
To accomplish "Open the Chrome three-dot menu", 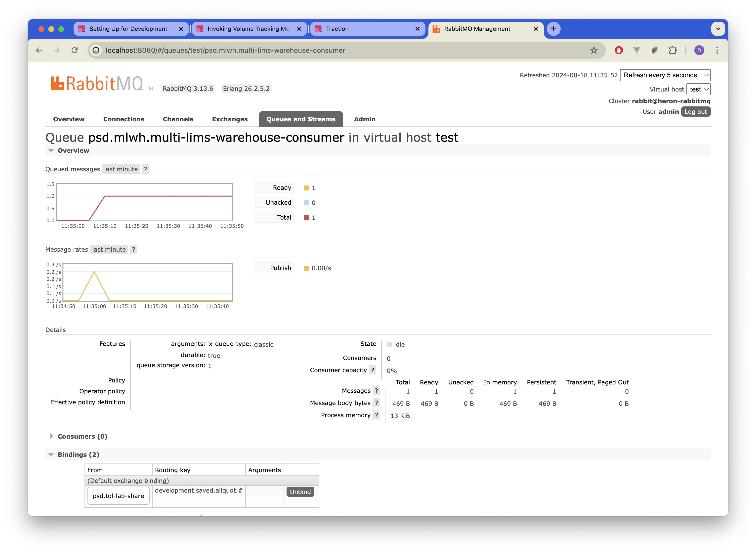I will click(717, 50).
